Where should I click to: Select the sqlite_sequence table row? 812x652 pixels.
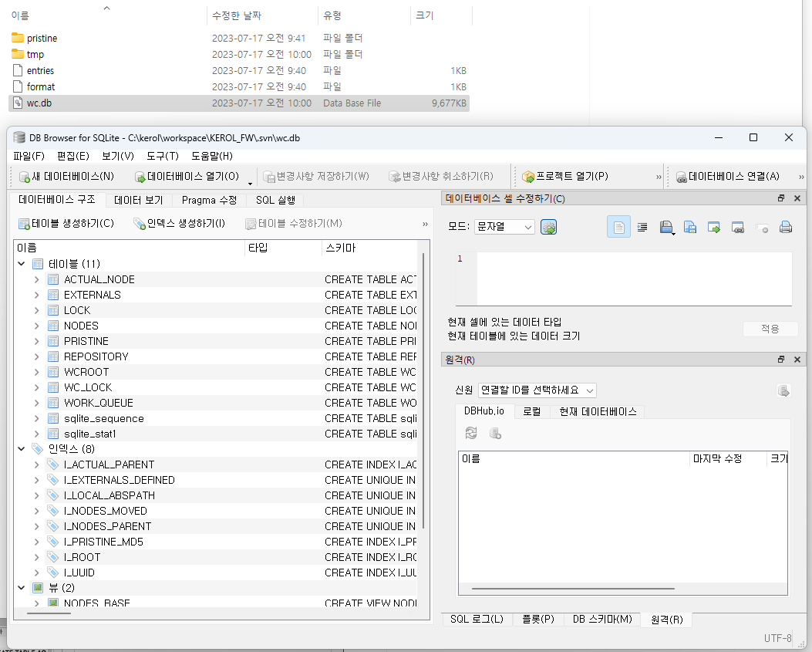click(103, 418)
